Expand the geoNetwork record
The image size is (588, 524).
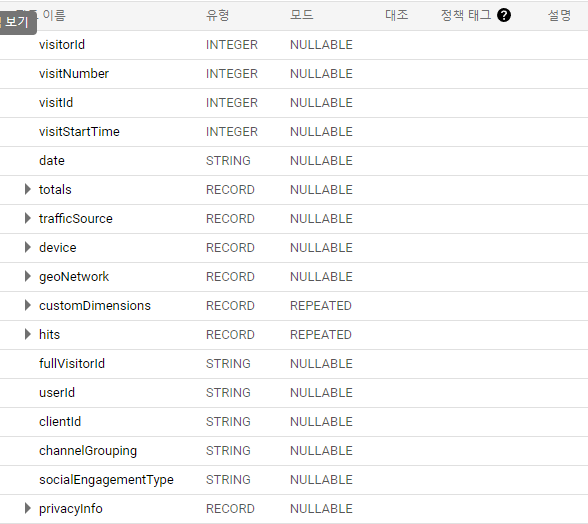coord(27,276)
